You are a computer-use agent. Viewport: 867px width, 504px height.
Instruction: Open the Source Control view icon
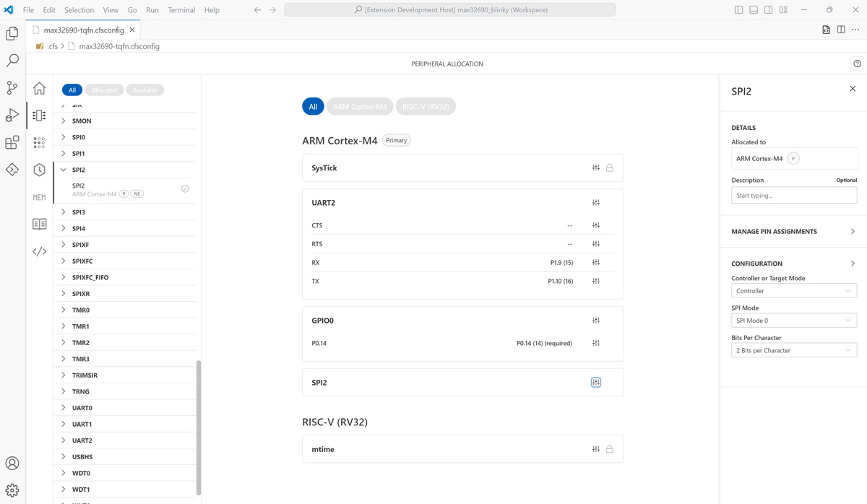[12, 87]
